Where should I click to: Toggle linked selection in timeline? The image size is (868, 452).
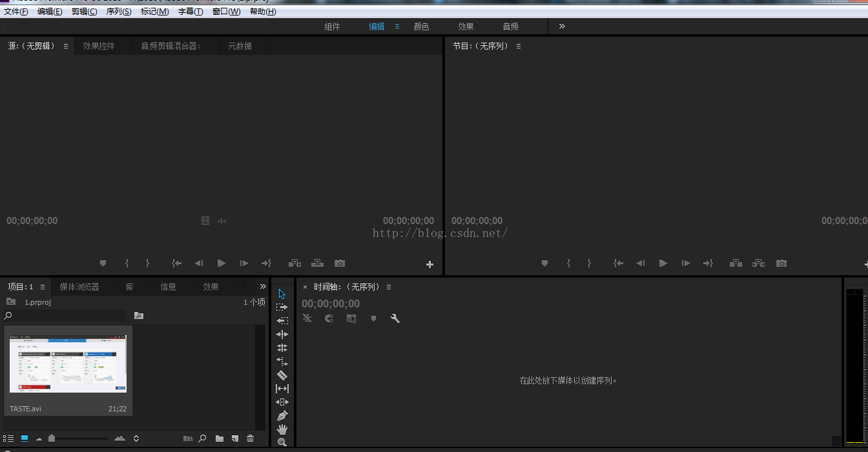[351, 318]
